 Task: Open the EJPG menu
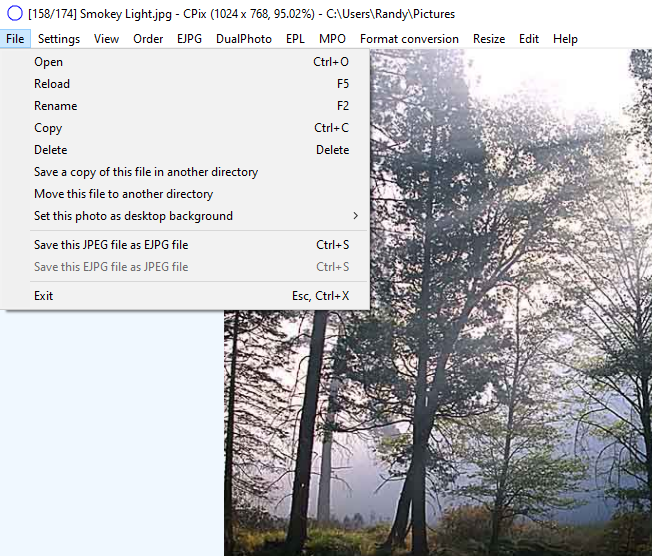click(x=189, y=39)
